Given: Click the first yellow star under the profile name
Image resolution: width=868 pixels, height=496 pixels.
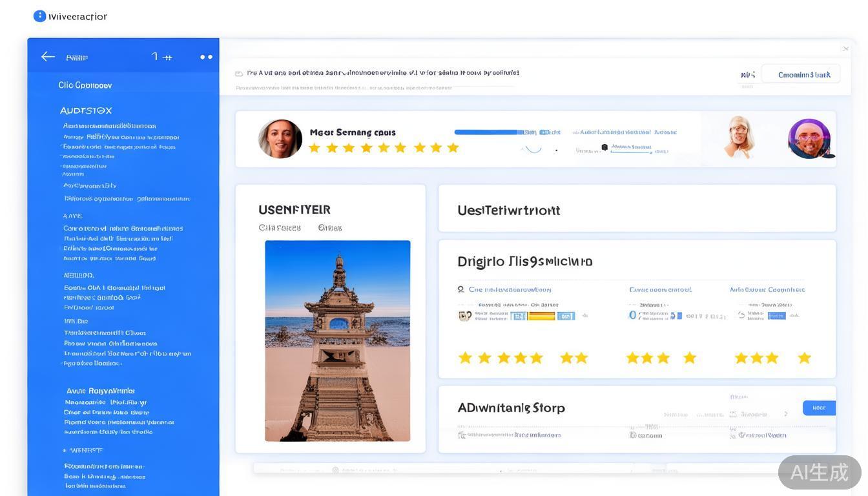Looking at the screenshot, I should click(315, 148).
